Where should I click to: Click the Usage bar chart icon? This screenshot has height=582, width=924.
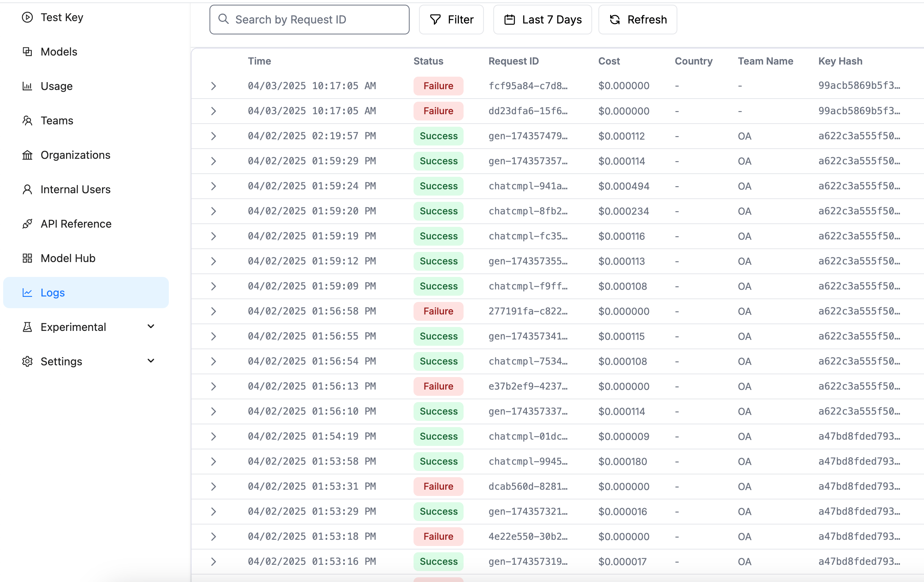(x=27, y=86)
